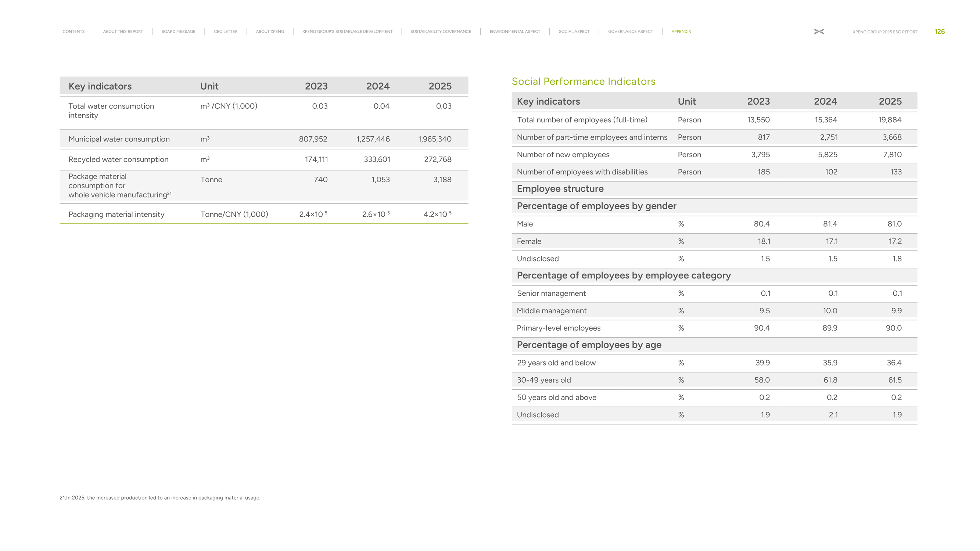Viewport: 980px width, 551px height.
Task: Click Social Performance Indicators heading
Action: (x=583, y=82)
